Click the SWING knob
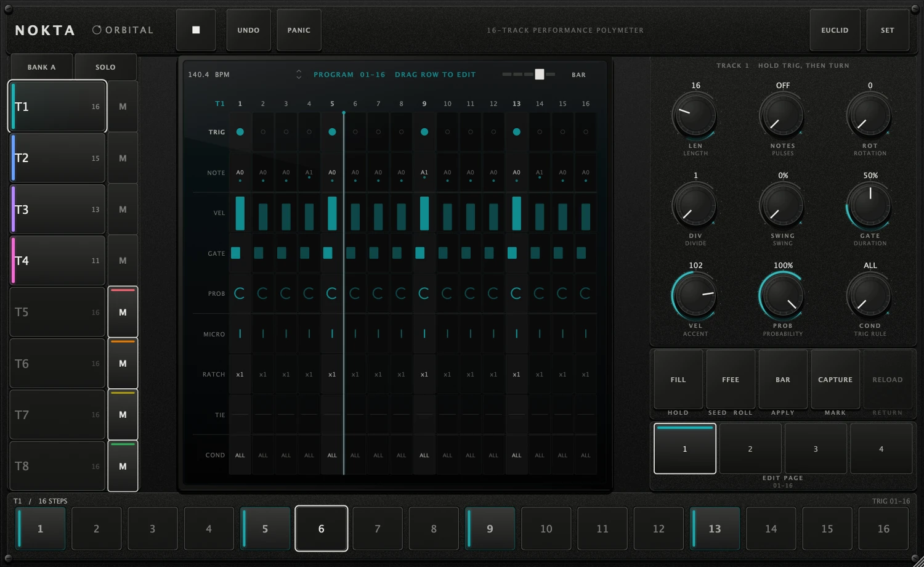Image resolution: width=924 pixels, height=567 pixels. pyautogui.click(x=782, y=206)
